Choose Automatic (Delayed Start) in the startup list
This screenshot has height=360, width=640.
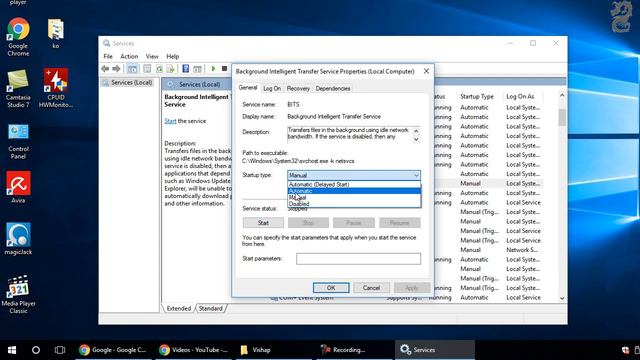pyautogui.click(x=354, y=184)
